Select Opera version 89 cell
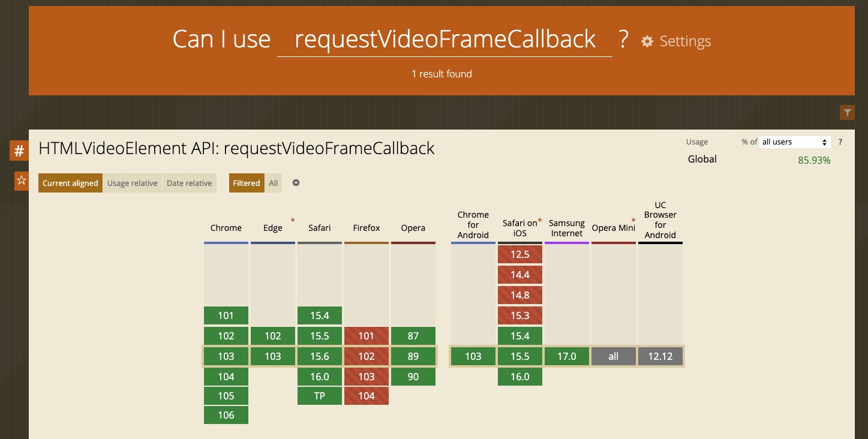868x439 pixels. pyautogui.click(x=413, y=356)
